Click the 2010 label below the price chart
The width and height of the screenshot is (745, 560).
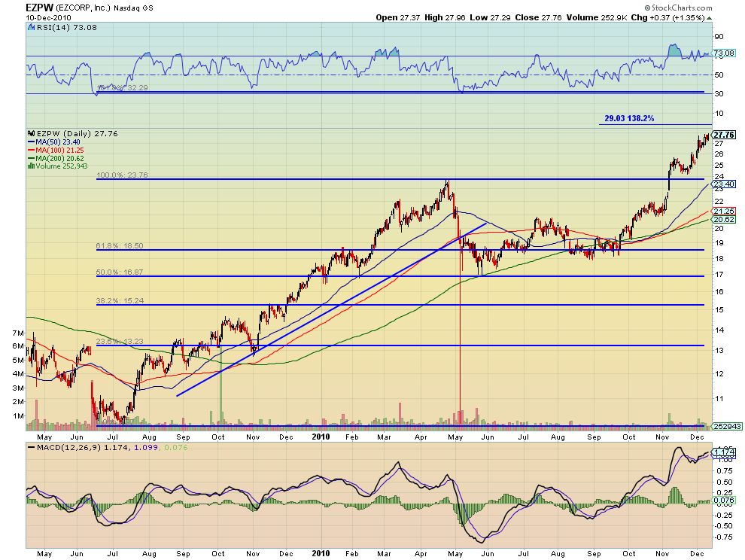tap(321, 437)
